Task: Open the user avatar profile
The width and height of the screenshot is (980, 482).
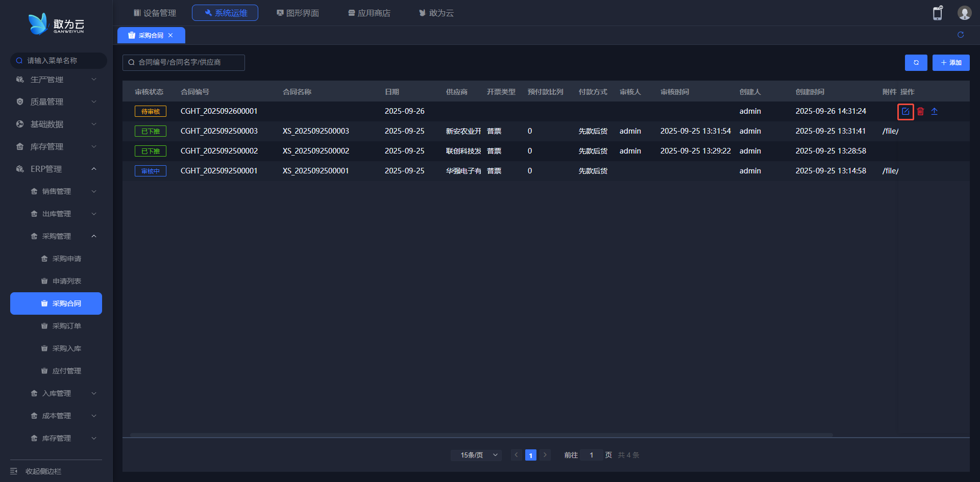Action: [x=964, y=13]
